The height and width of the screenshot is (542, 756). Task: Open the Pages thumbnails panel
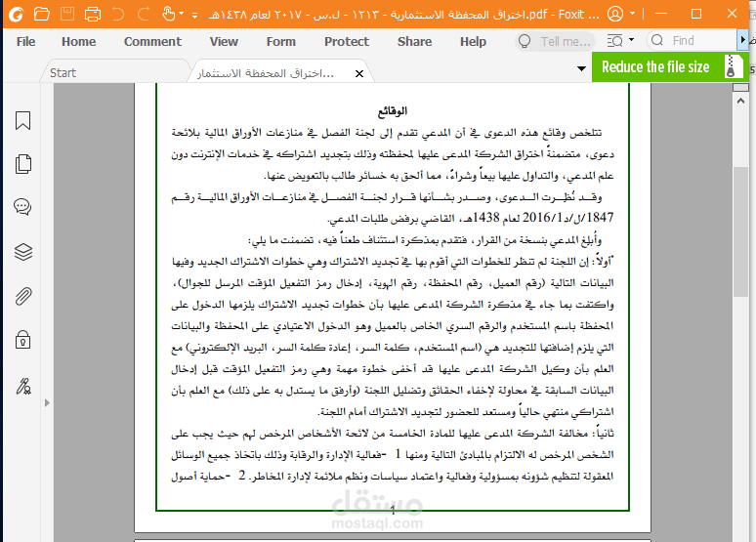click(23, 164)
